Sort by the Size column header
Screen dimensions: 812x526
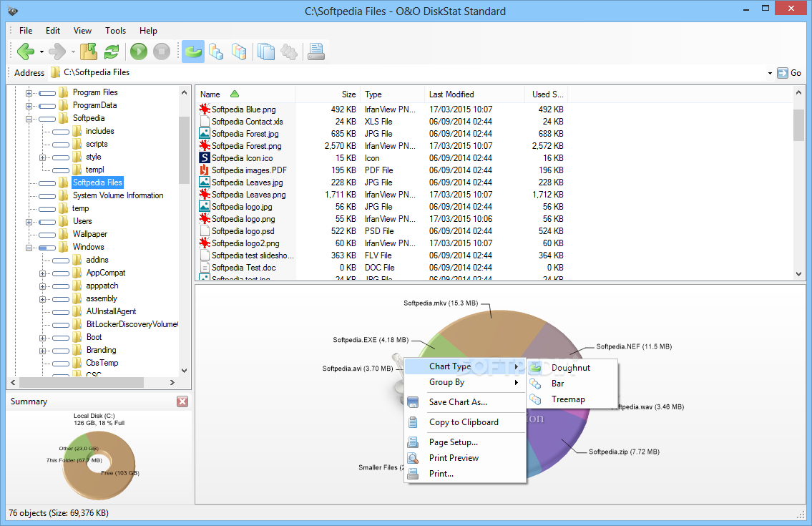(327, 94)
